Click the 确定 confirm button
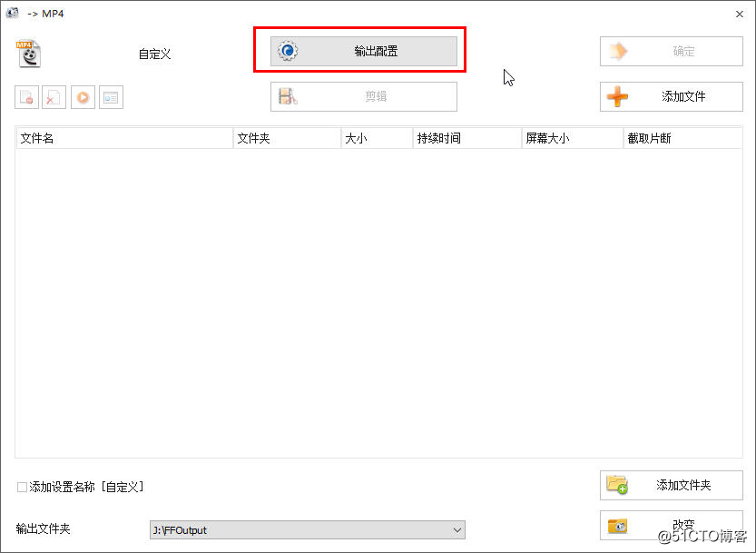Image resolution: width=756 pixels, height=553 pixels. (672, 51)
